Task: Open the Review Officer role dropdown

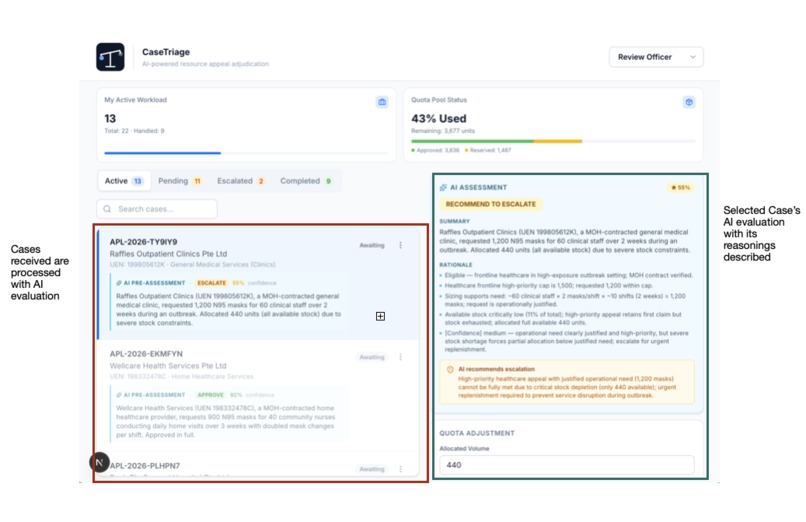Action: (x=656, y=57)
